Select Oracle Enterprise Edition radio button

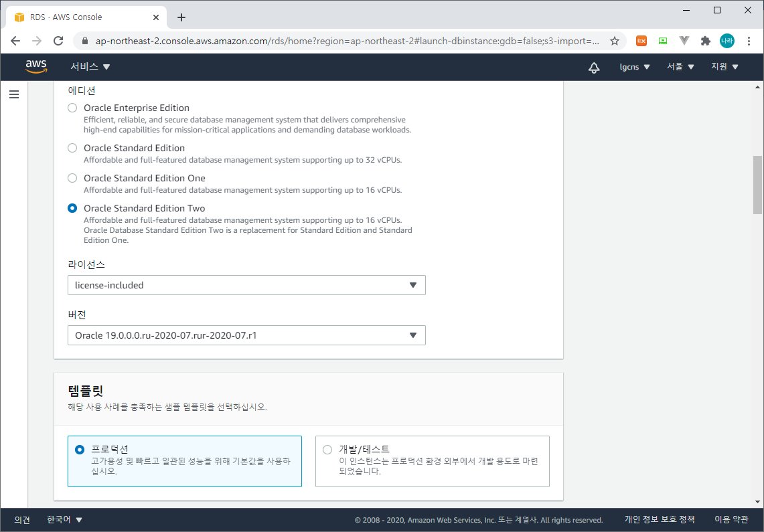coord(72,108)
